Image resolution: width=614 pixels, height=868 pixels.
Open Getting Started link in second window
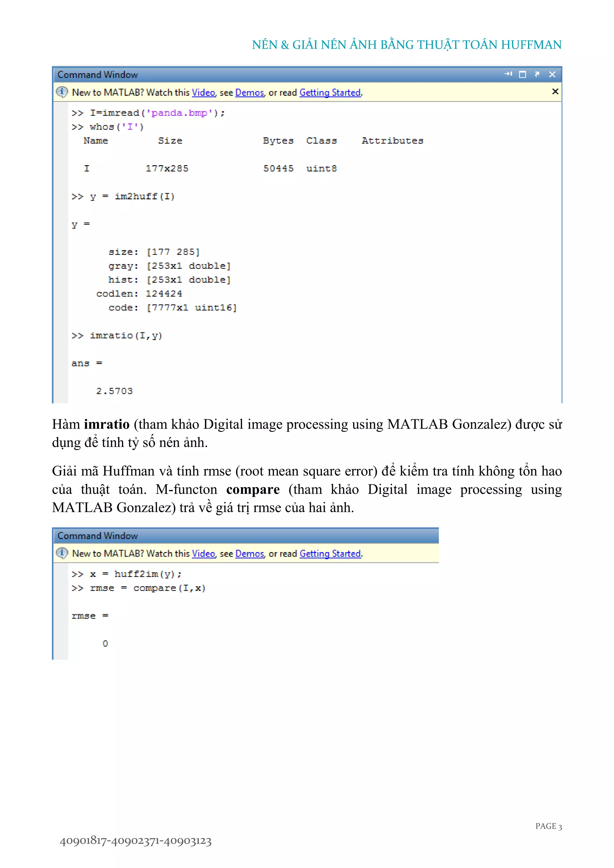(330, 554)
